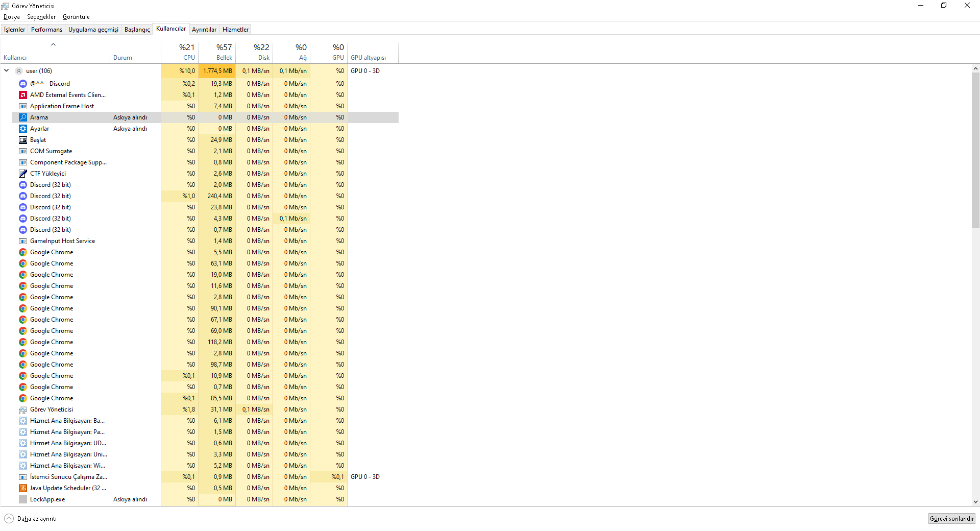Select the 'LockApp.exe' process name
The image size is (980, 531).
coord(47,499)
